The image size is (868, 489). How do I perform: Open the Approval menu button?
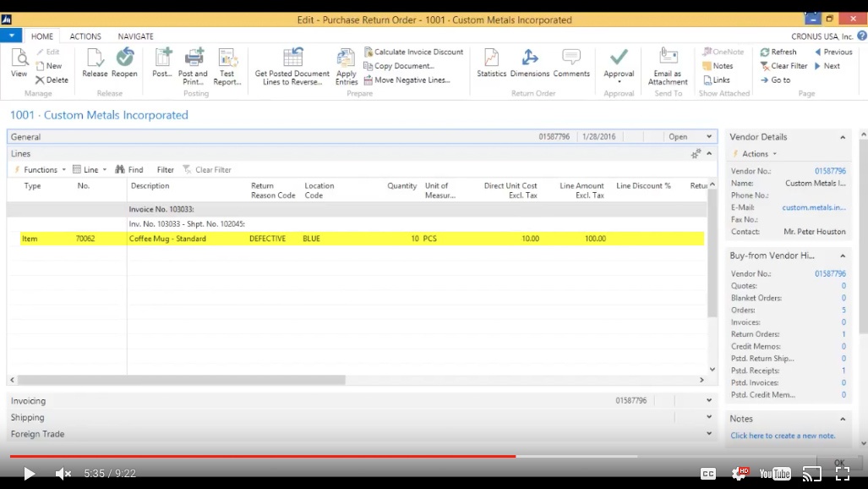pos(619,67)
